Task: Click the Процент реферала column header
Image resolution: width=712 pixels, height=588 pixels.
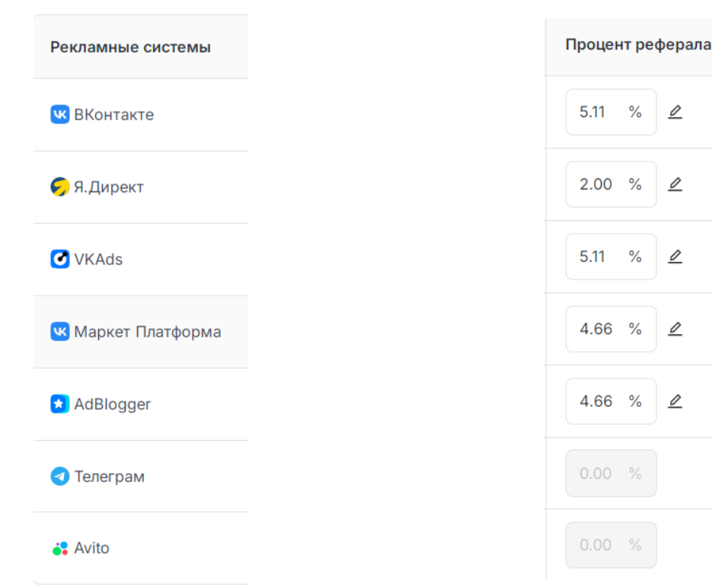Action: 637,45
